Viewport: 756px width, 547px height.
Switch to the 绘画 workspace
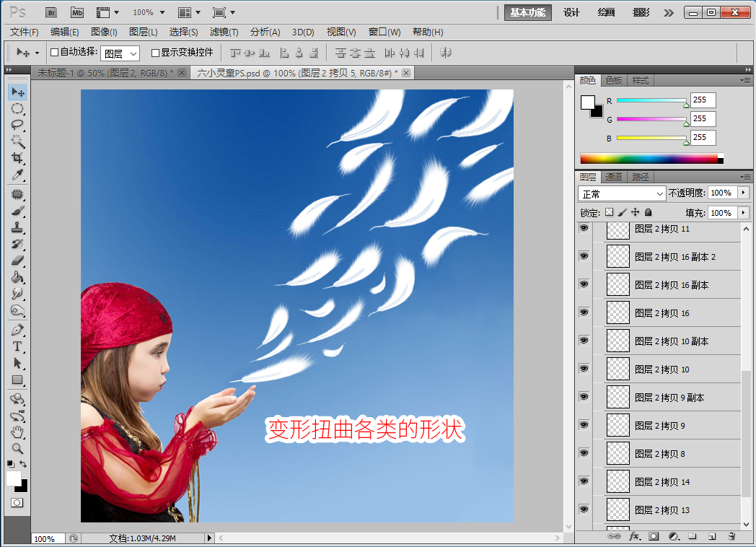coord(606,12)
